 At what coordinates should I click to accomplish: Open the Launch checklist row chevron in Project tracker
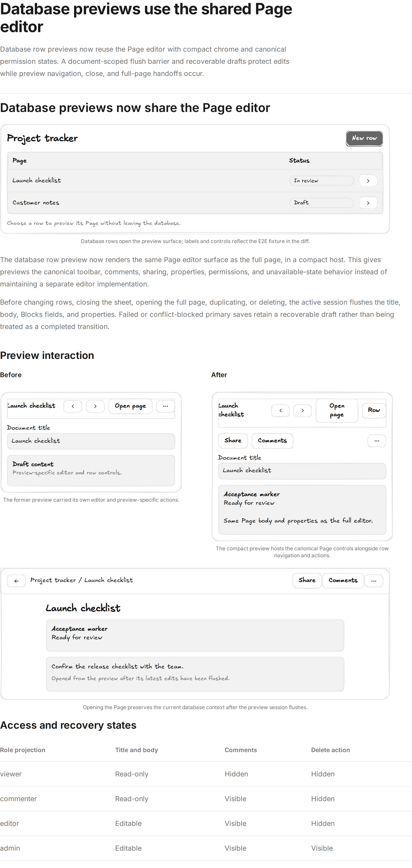click(x=368, y=181)
